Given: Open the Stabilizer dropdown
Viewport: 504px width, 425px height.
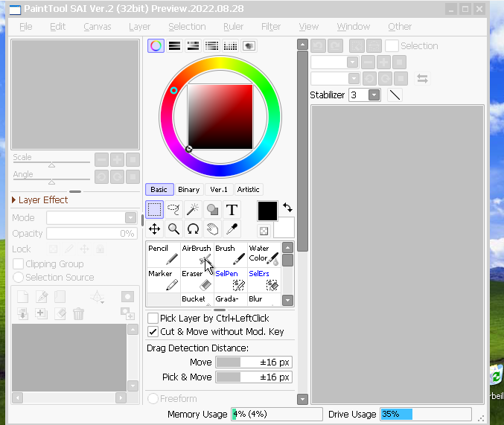Looking at the screenshot, I should pos(374,95).
